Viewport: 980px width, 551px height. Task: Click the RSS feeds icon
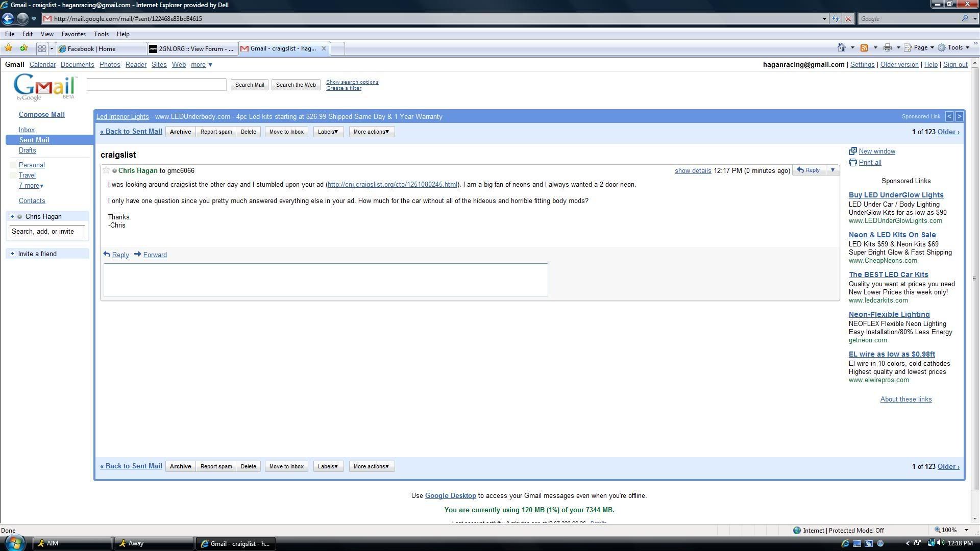point(864,47)
